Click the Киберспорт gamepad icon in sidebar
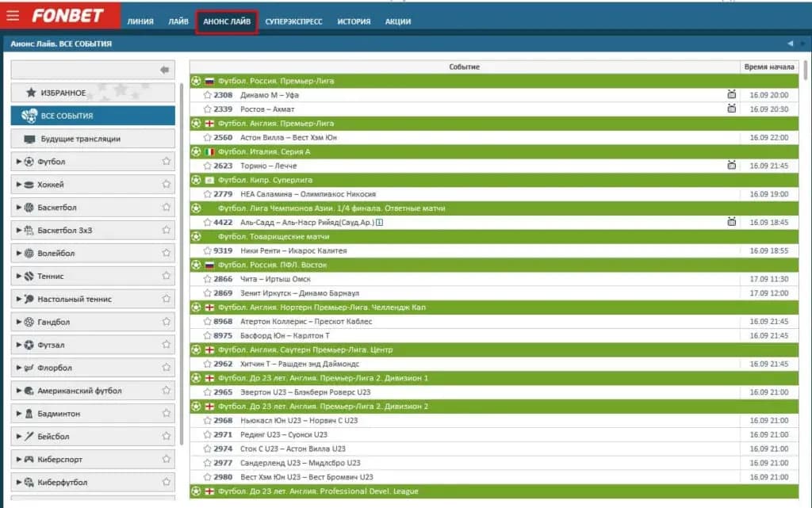The image size is (812, 508). point(29,459)
